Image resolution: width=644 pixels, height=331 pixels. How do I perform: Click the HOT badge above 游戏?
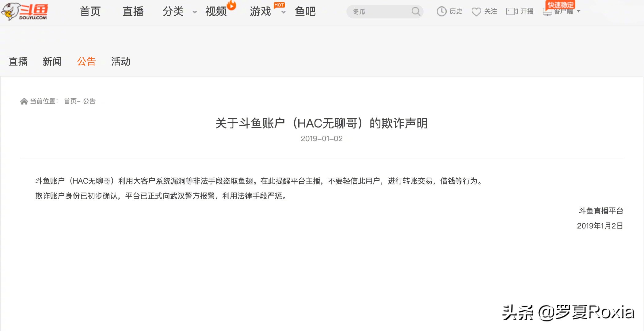point(279,5)
